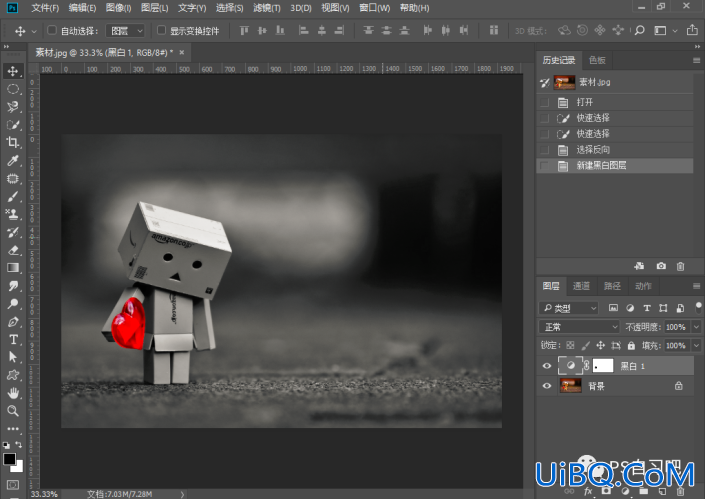The height and width of the screenshot is (499, 705).
Task: Select the History Brush tool
Action: [x=13, y=232]
